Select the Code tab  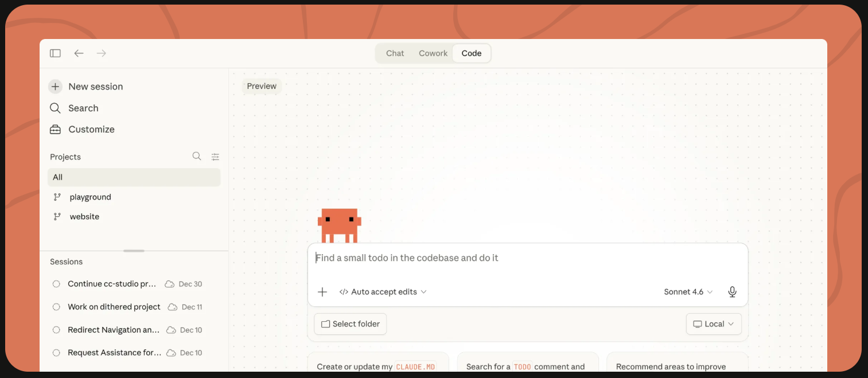(472, 53)
